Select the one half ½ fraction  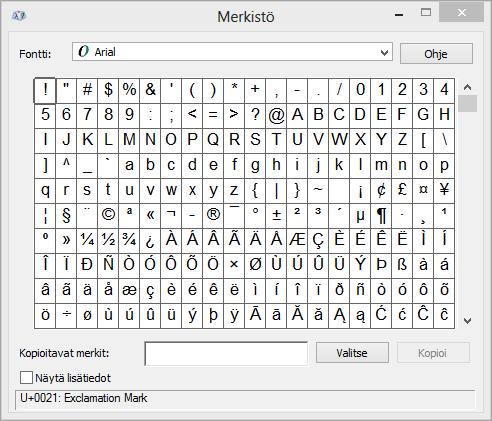click(x=108, y=241)
